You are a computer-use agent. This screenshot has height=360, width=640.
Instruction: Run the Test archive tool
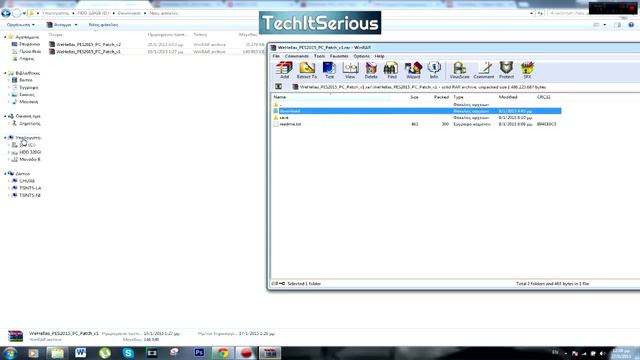click(329, 70)
